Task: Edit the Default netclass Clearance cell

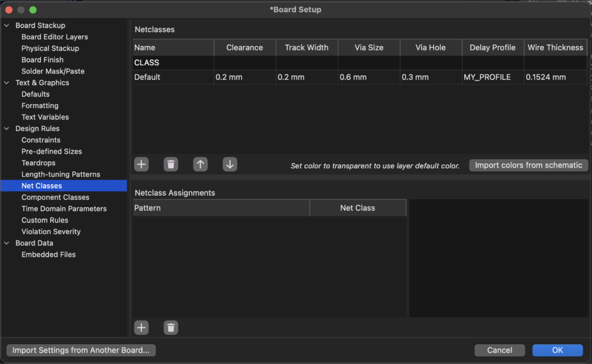Action: (244, 77)
